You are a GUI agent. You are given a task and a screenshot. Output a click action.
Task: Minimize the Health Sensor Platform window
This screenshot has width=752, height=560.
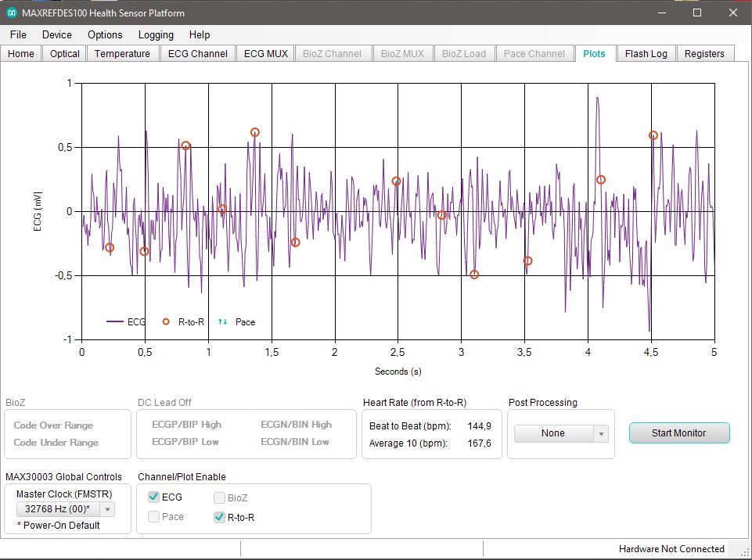661,13
